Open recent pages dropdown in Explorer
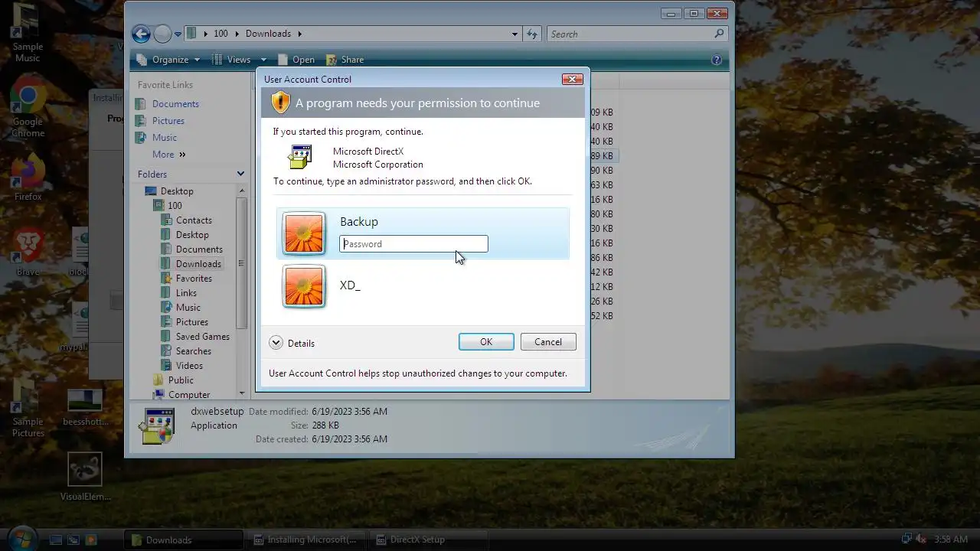980x551 pixels. pos(178,34)
